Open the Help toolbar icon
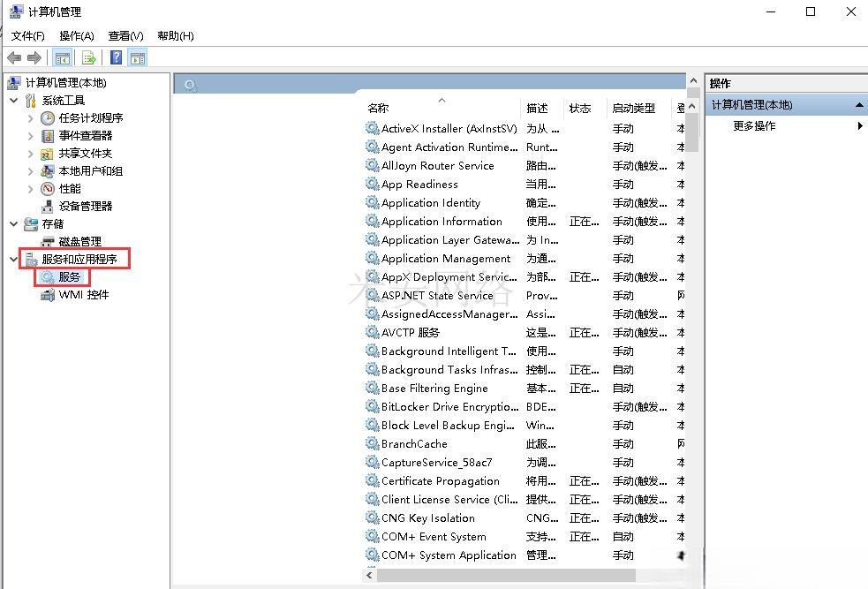 (x=117, y=57)
